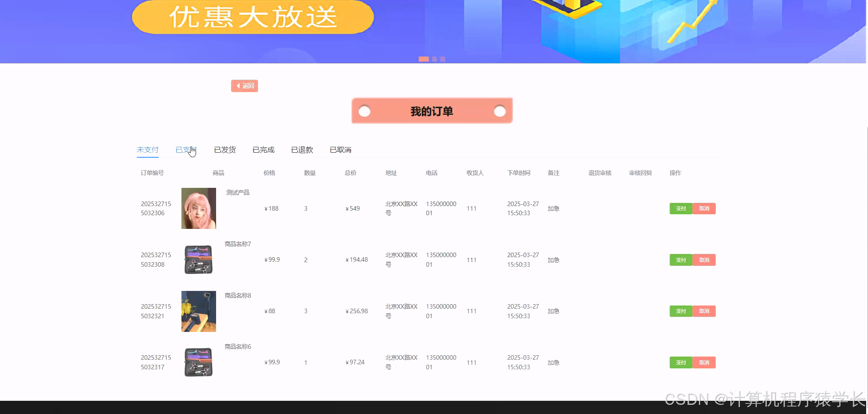Switch to the 已完成 tab
868x414 pixels.
tap(263, 150)
